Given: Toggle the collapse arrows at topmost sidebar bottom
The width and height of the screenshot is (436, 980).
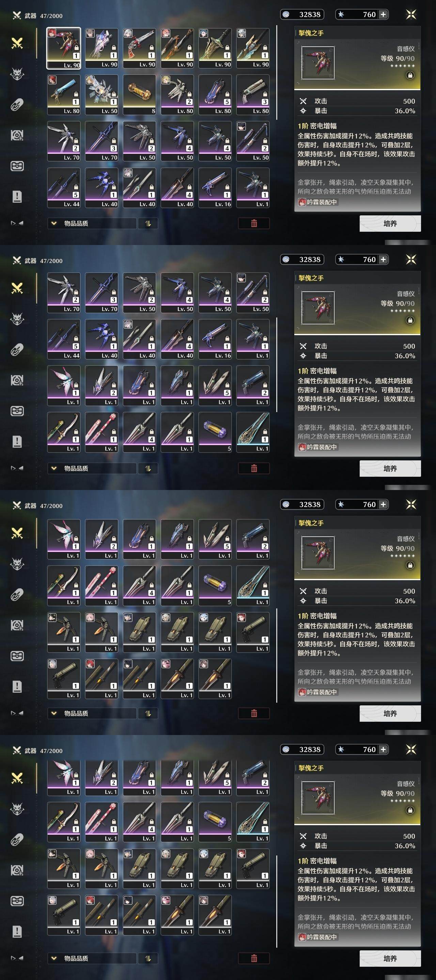Looking at the screenshot, I should click(x=17, y=223).
